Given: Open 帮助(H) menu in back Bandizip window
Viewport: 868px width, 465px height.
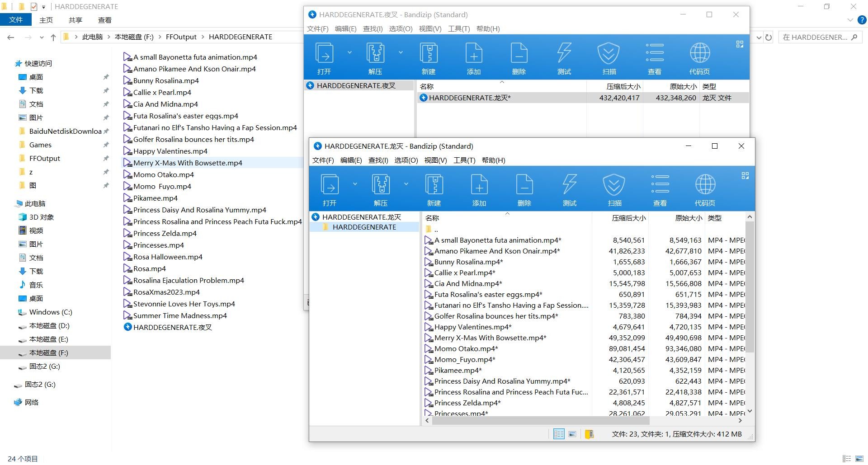Looking at the screenshot, I should [488, 29].
